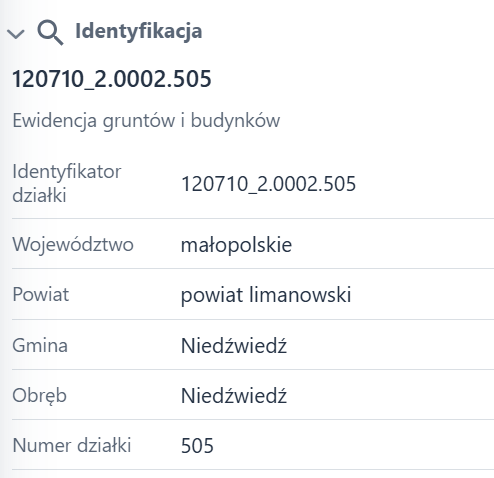
Task: Click the Numer działki label
Action: [72, 445]
